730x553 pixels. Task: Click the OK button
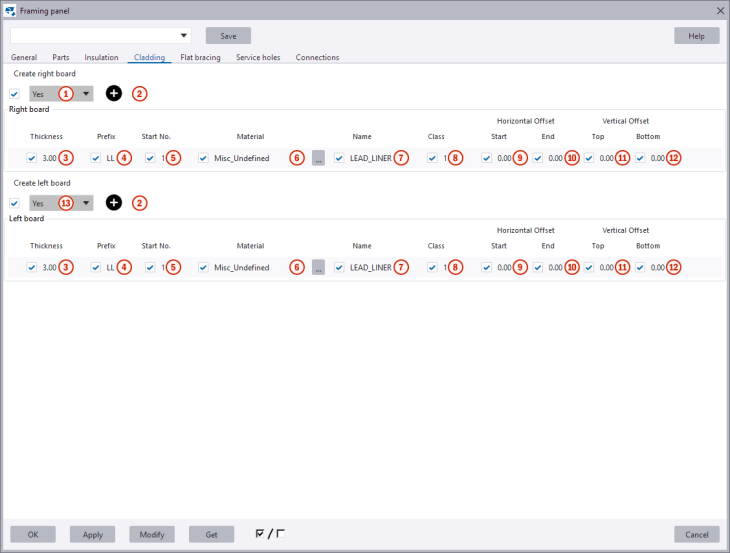[x=33, y=534]
